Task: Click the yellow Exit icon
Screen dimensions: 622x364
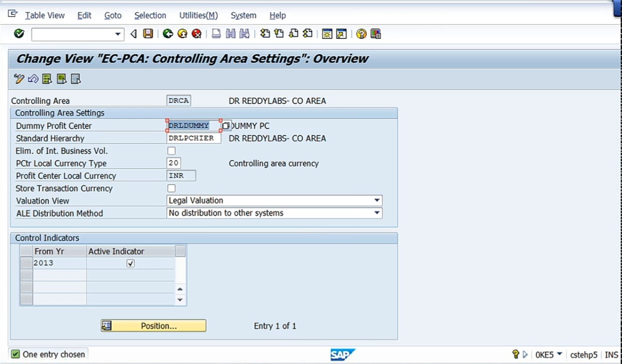Action: point(182,34)
